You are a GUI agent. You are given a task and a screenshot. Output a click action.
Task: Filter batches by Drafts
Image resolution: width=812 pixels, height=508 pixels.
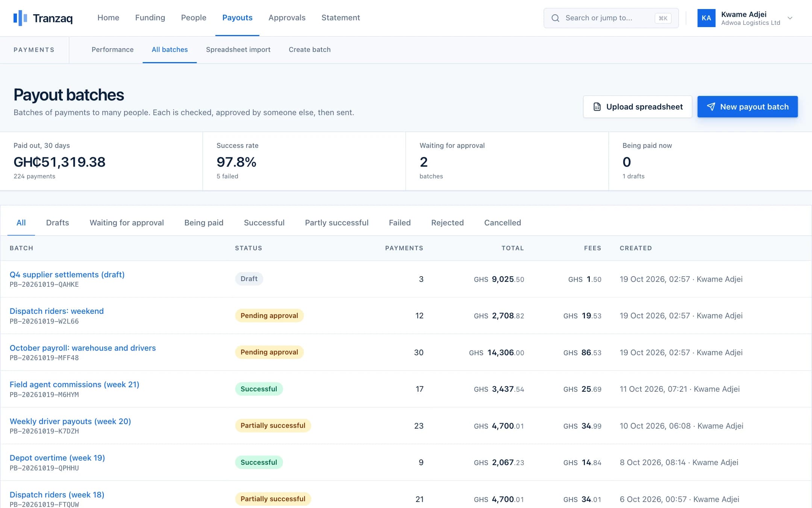click(x=58, y=223)
